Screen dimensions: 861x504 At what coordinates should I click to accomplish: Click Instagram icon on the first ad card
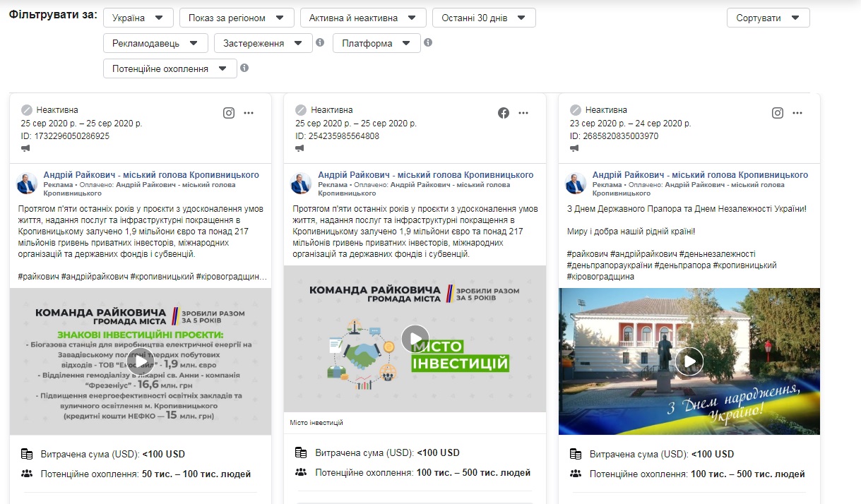pyautogui.click(x=229, y=113)
